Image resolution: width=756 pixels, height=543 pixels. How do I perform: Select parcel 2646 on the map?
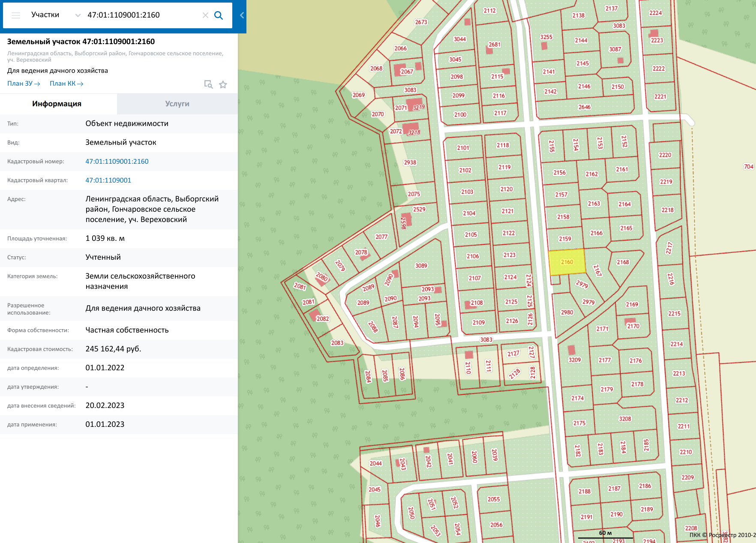(584, 107)
